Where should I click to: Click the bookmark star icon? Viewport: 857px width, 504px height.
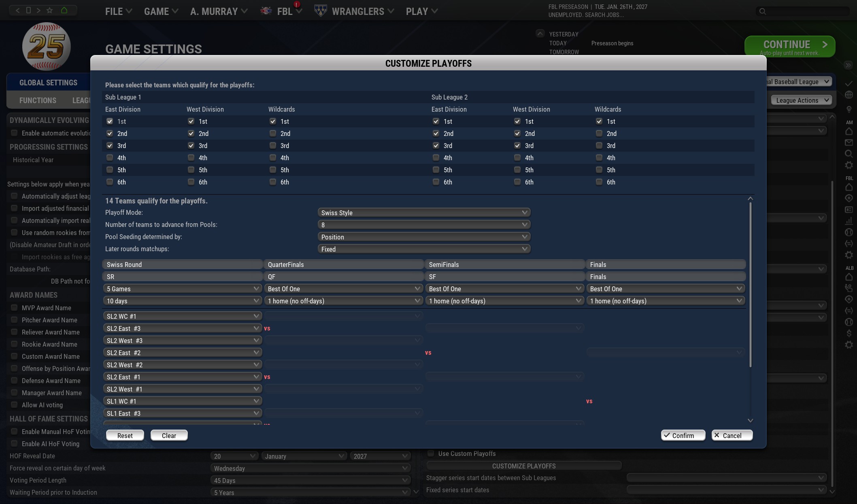49,10
